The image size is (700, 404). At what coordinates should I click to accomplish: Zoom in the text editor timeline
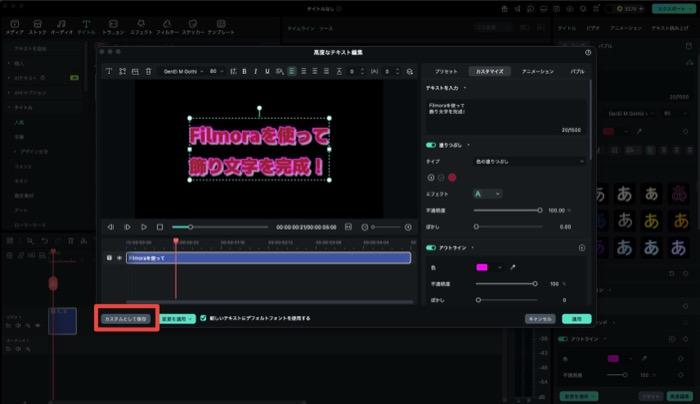(408, 227)
